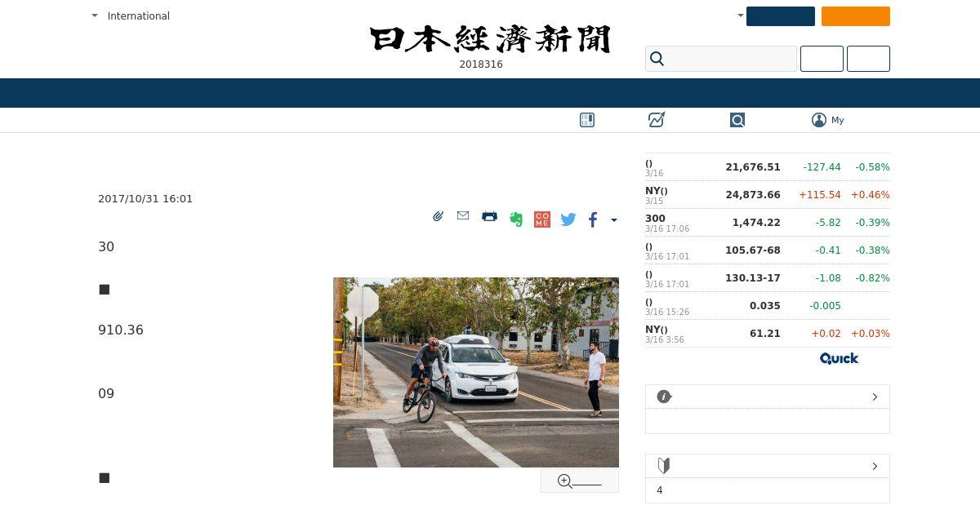The height and width of the screenshot is (514, 980).
Task: Save article to Evernote elephant icon
Action: click(516, 219)
